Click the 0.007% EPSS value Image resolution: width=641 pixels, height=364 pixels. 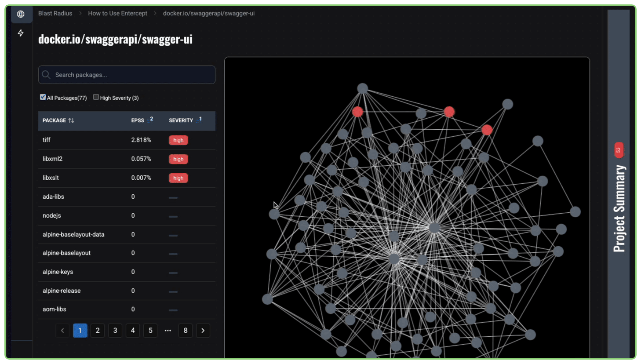[x=141, y=178]
